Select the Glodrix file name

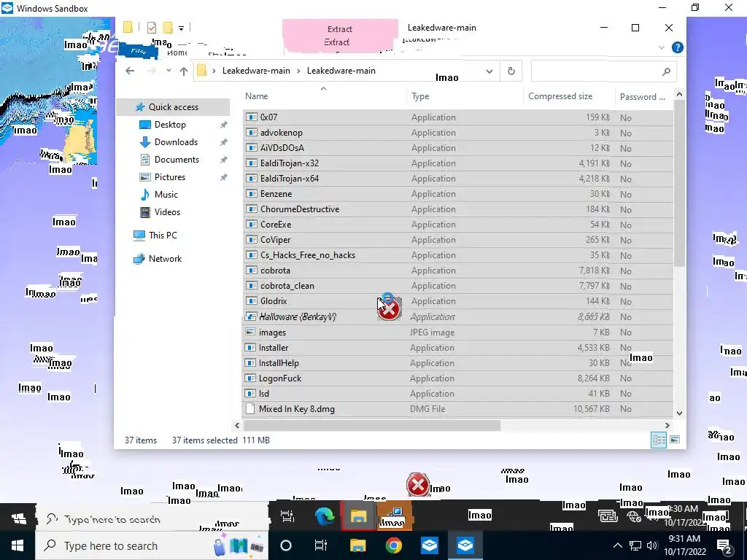pyautogui.click(x=274, y=301)
